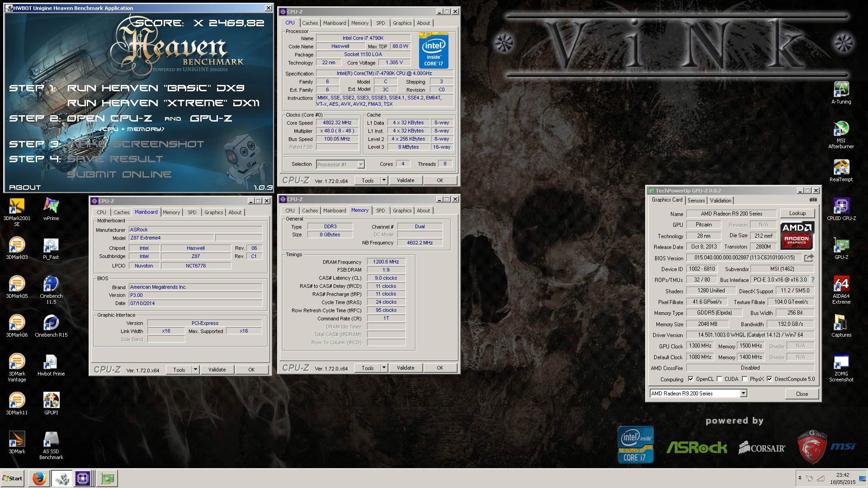Launch 3DMark06 desktop icon
This screenshot has width=868, height=488.
click(x=17, y=326)
